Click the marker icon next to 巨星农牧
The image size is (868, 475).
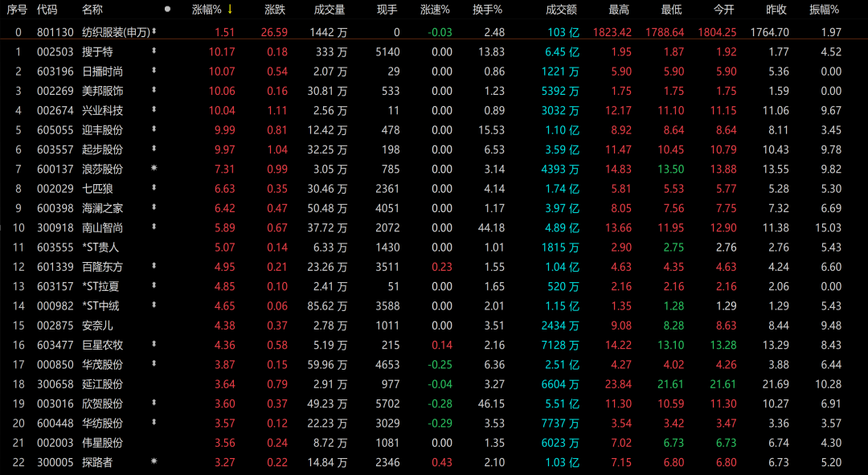click(154, 344)
